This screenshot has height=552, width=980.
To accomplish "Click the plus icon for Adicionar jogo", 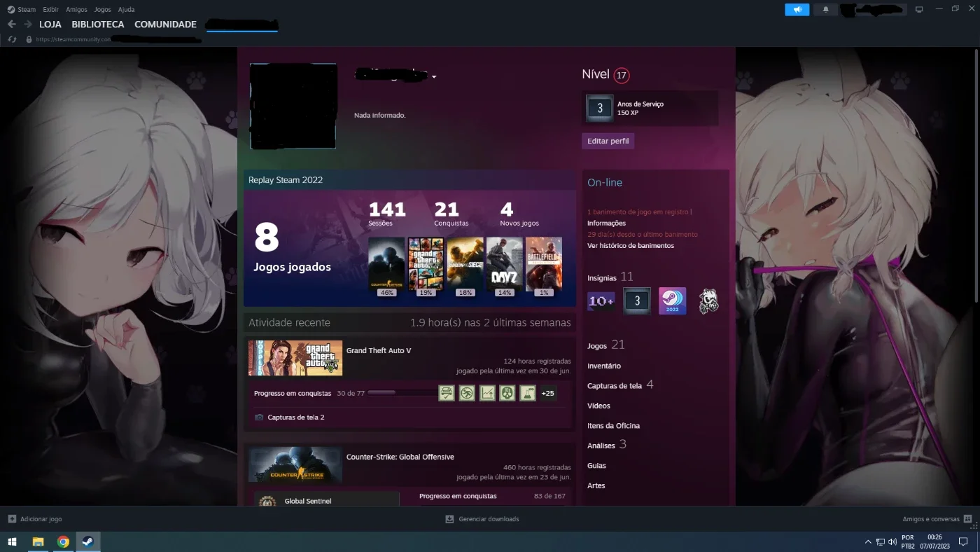I will click(x=12, y=519).
